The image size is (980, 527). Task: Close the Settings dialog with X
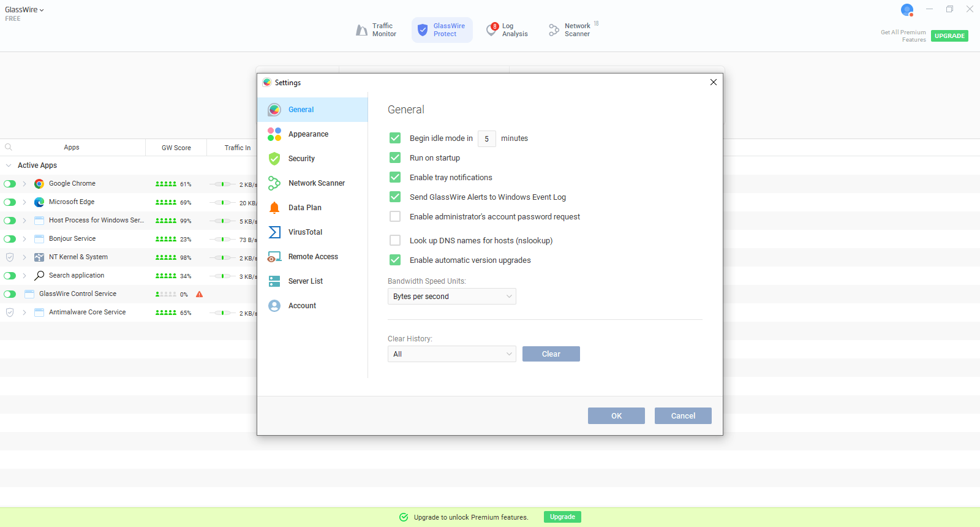click(x=714, y=82)
